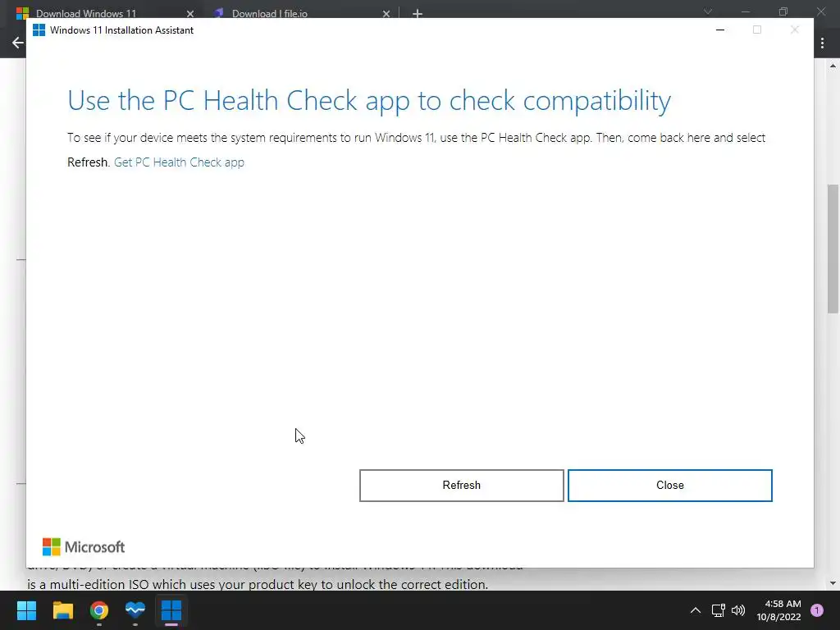Open the Windows Start menu
The width and height of the screenshot is (840, 630).
click(26, 610)
